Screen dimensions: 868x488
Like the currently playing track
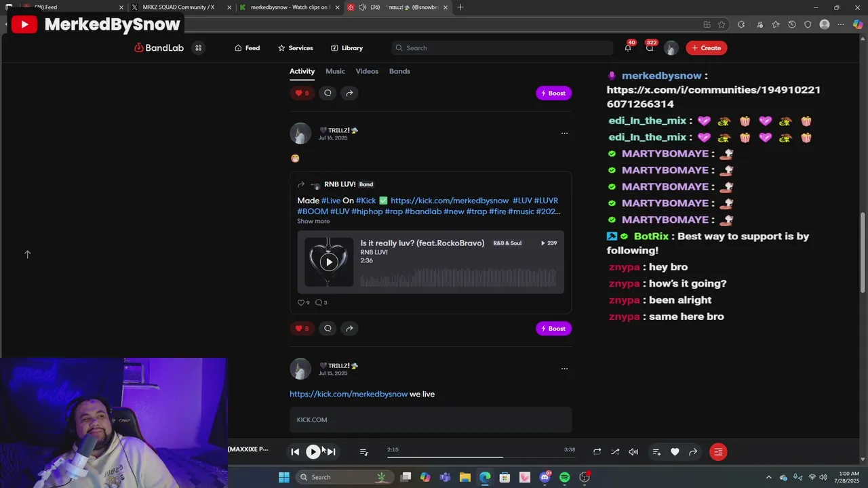click(x=675, y=452)
